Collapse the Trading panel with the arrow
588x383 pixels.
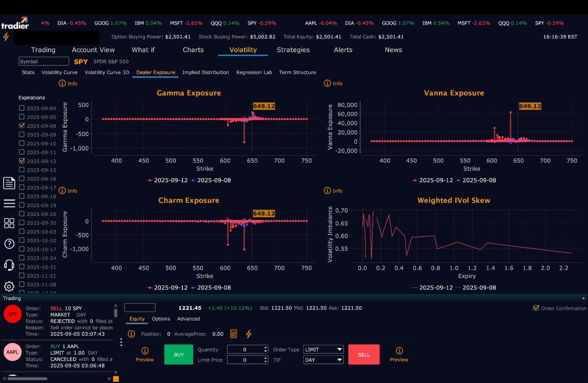coord(583,298)
